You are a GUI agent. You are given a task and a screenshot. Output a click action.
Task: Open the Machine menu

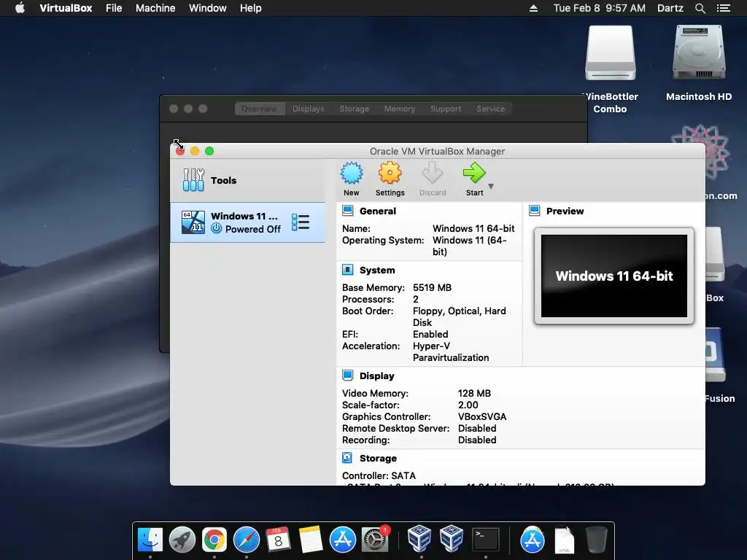pos(155,8)
